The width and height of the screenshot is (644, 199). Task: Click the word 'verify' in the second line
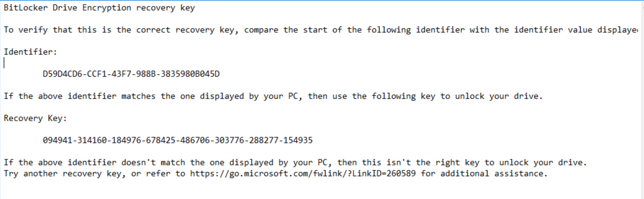[x=33, y=30]
